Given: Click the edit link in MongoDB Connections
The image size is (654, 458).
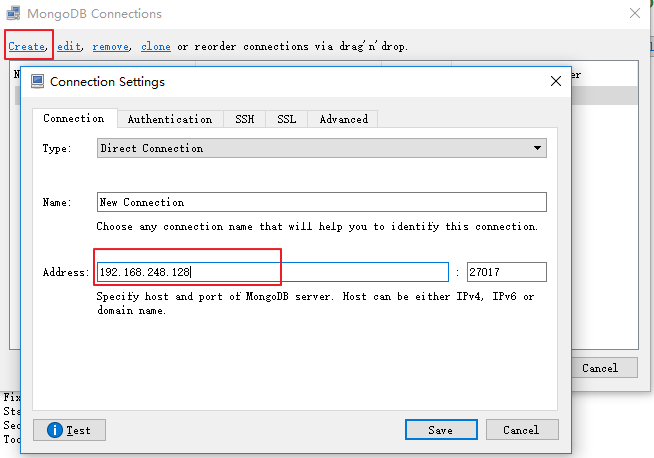Looking at the screenshot, I should pyautogui.click(x=69, y=46).
